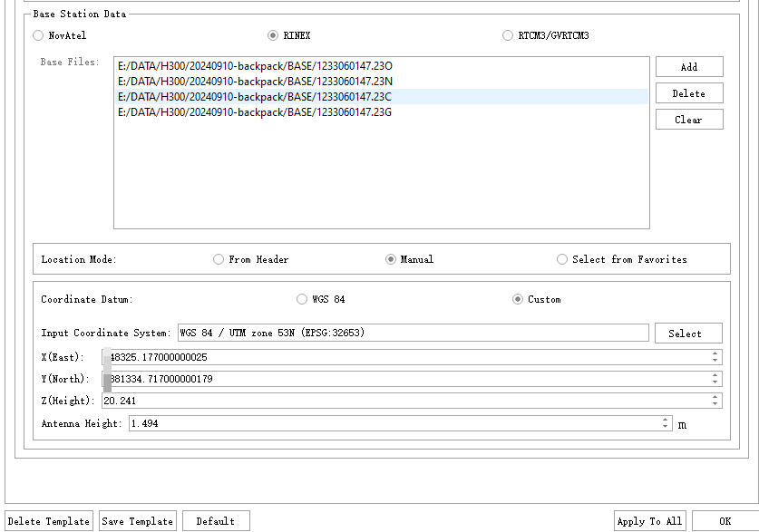Select Custom coordinate datum
759x532 pixels.
coord(518,299)
